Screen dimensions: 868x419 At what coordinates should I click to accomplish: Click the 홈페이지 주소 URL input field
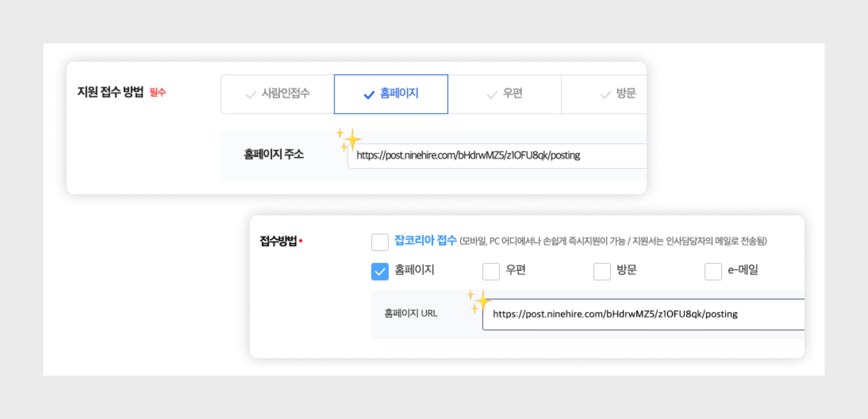pyautogui.click(x=497, y=155)
